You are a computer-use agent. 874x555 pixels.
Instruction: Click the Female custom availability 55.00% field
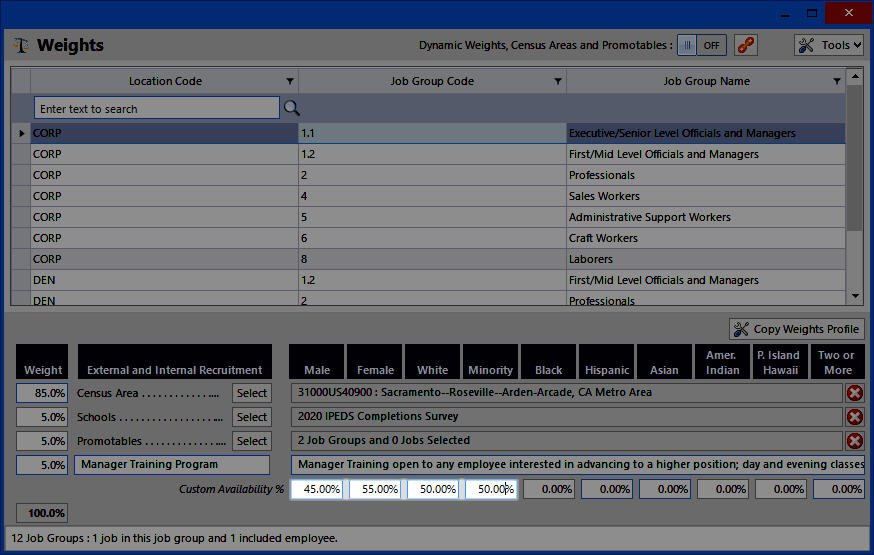(375, 489)
